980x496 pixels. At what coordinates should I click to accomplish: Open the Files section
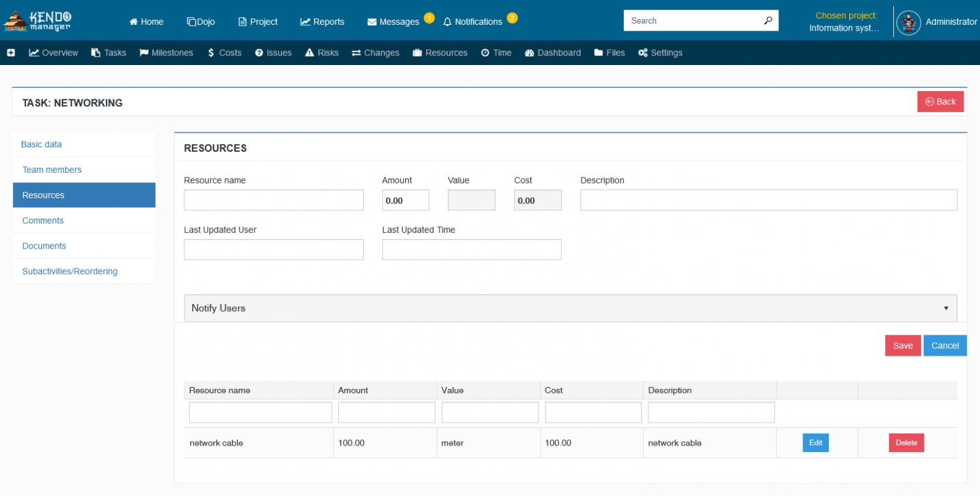click(609, 53)
